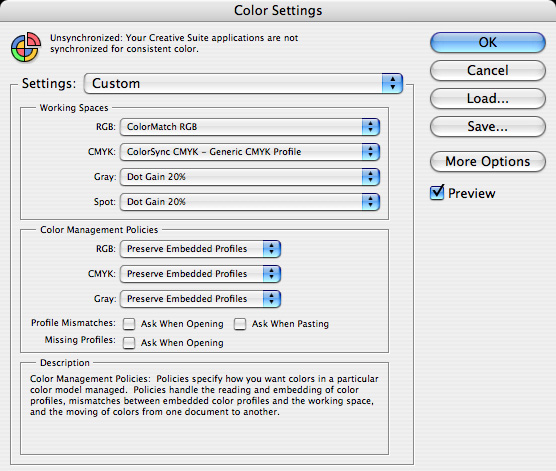Change the CMYK policy Preserve Embedded Profiles dropdown
556x471 pixels.
coord(200,274)
